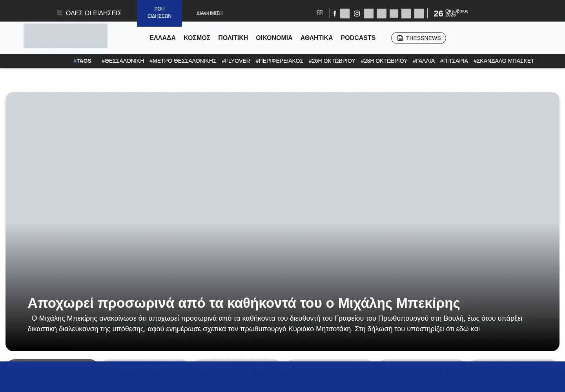Click the article summary paragraph under headline
This screenshot has height=392, width=565.
[275, 323]
